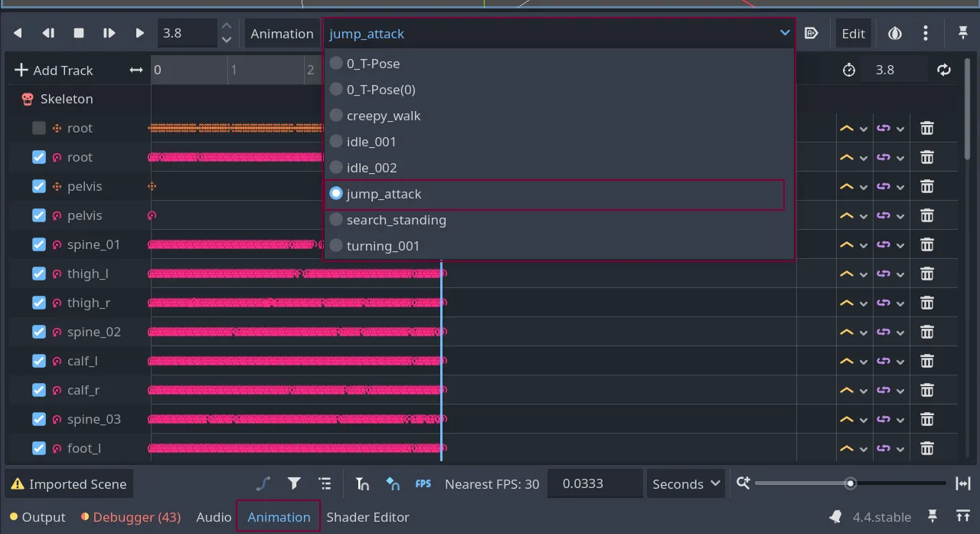Choose the turning_001 animation option
This screenshot has width=980, height=534.
(x=383, y=246)
